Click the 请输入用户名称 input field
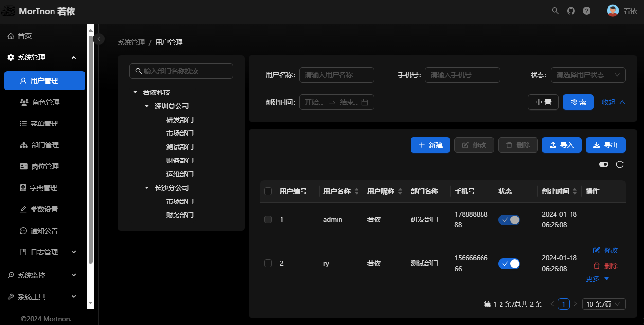This screenshot has height=325, width=644. (x=336, y=74)
